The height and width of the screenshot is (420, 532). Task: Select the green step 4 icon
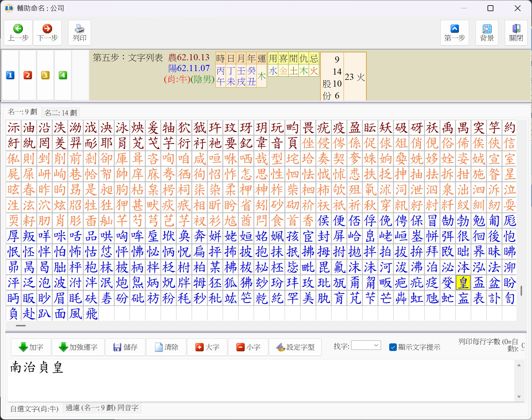click(x=63, y=75)
